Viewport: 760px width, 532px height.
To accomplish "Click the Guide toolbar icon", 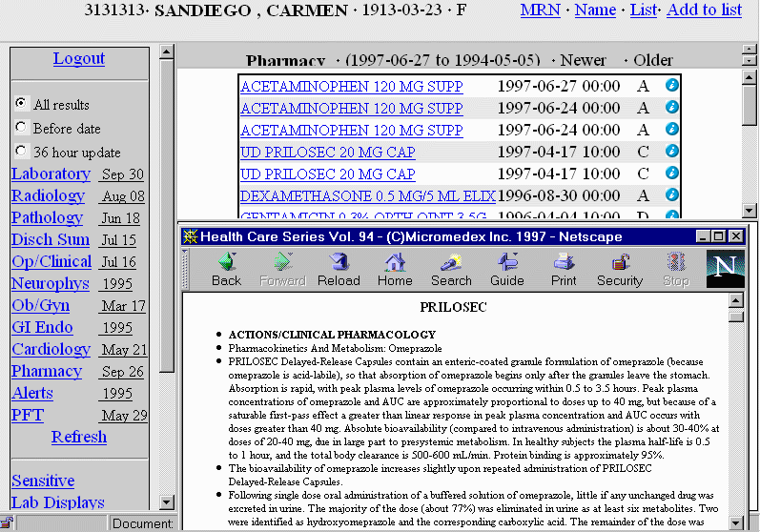I will coord(507,270).
